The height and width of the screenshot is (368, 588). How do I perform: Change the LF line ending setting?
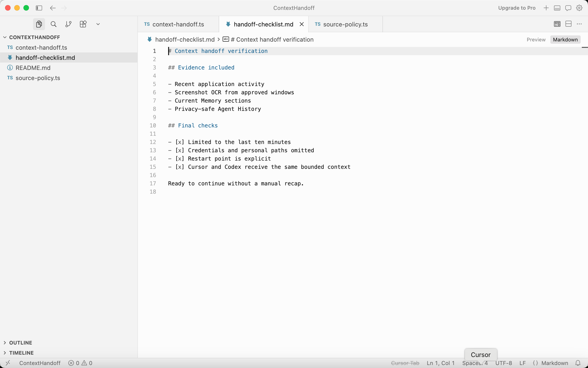522,363
